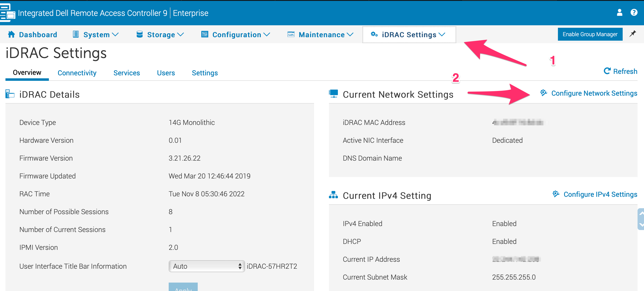The height and width of the screenshot is (291, 644).
Task: Open the Maintenance menu
Action: click(320, 34)
